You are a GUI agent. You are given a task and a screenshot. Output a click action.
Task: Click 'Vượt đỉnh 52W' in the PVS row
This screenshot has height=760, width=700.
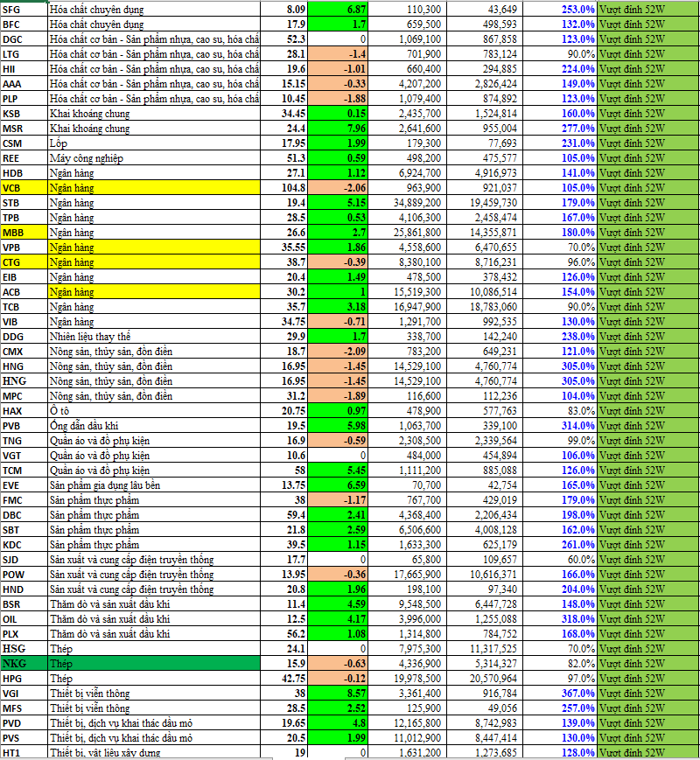click(x=647, y=738)
